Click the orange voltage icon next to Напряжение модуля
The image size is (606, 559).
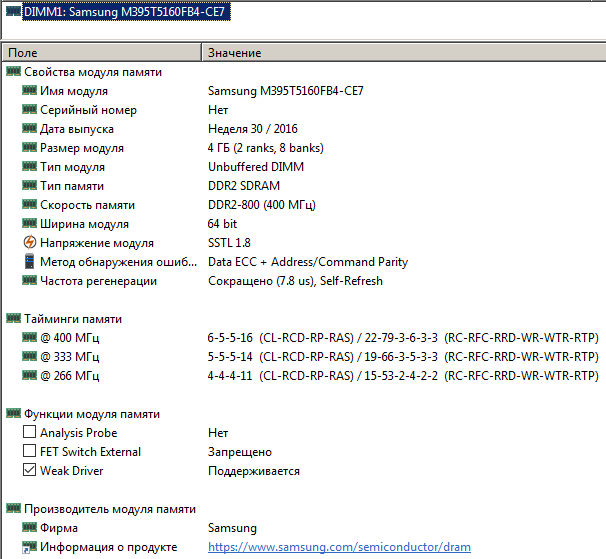point(29,243)
